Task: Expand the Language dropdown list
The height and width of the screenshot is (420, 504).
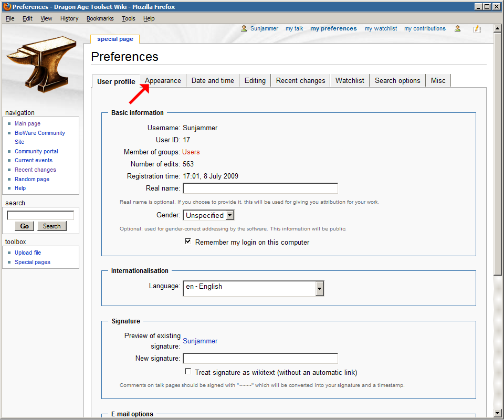Action: 319,288
